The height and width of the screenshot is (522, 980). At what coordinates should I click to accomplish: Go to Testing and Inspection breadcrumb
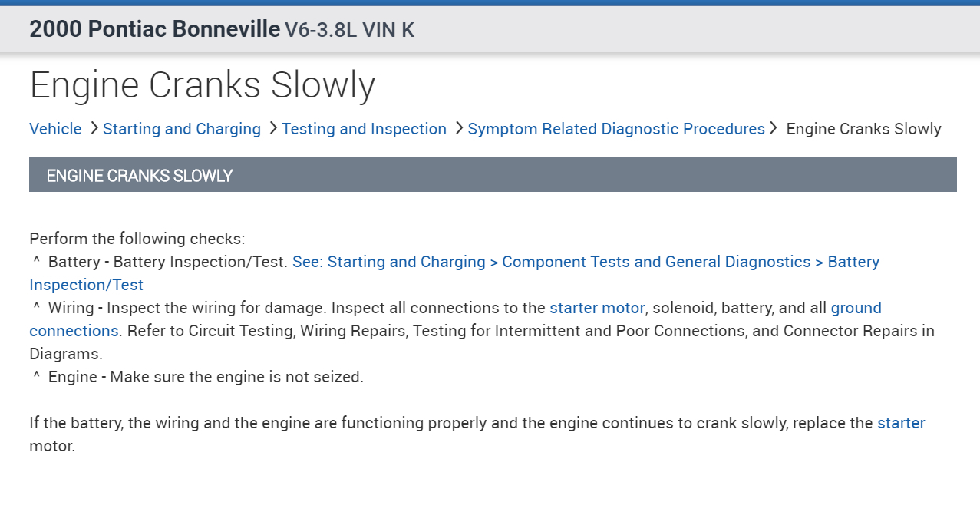point(364,129)
